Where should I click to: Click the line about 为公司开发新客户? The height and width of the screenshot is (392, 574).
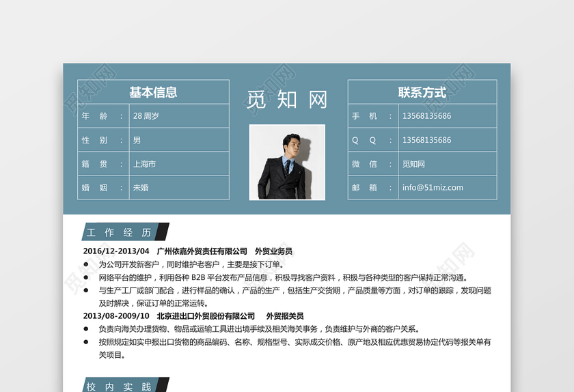(x=191, y=264)
